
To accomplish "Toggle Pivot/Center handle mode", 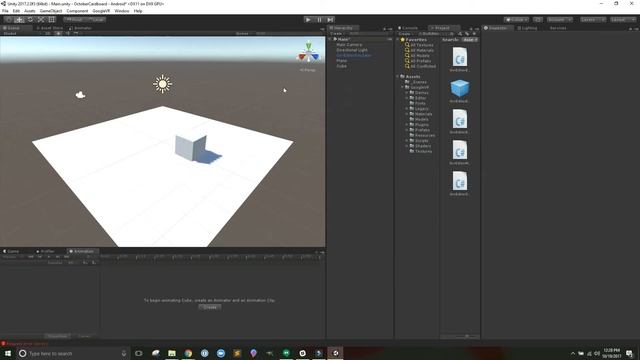I will (x=75, y=19).
